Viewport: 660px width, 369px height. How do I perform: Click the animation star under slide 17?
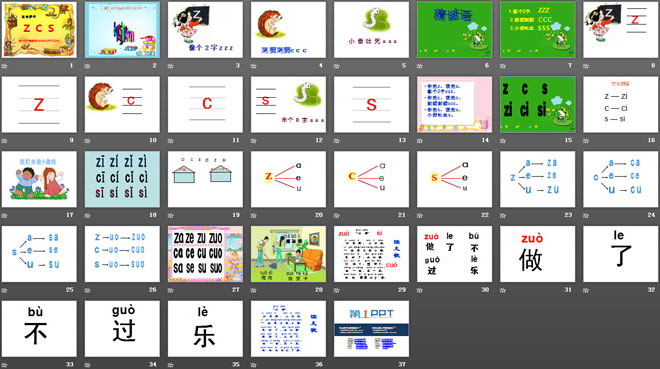click(5, 215)
